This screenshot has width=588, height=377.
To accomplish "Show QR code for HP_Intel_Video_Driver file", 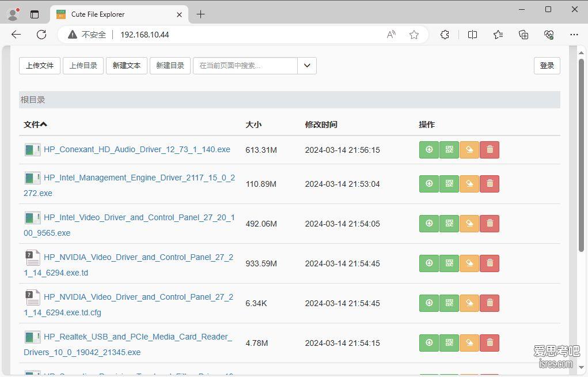I will point(449,224).
